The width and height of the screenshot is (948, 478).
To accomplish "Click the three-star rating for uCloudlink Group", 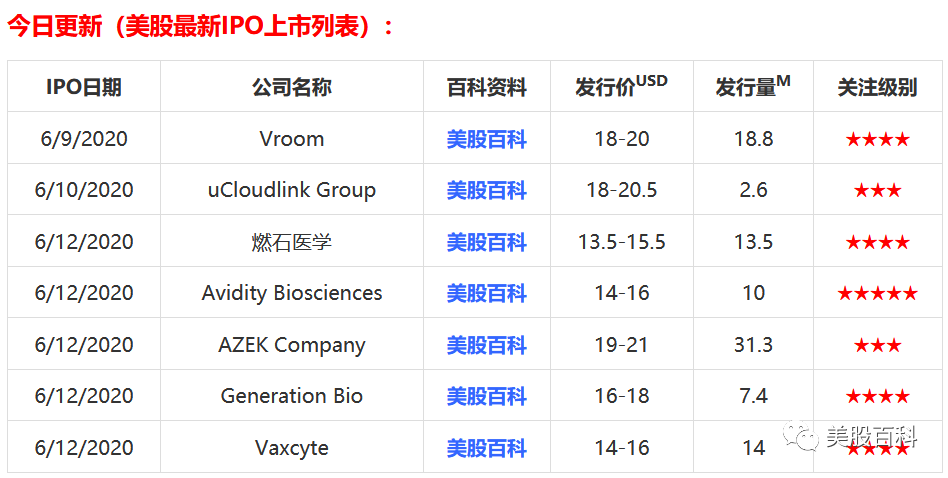I will 877,191.
